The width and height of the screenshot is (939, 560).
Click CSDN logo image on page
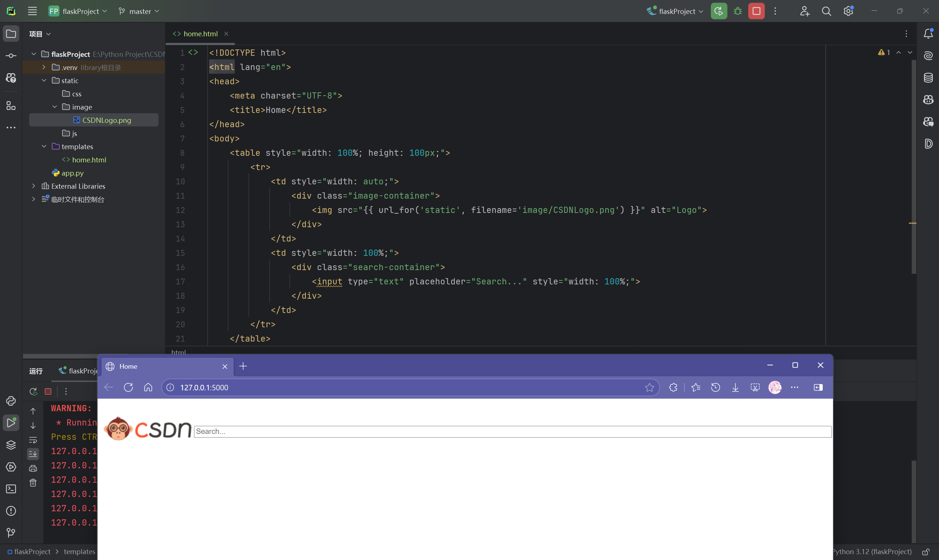(x=148, y=428)
